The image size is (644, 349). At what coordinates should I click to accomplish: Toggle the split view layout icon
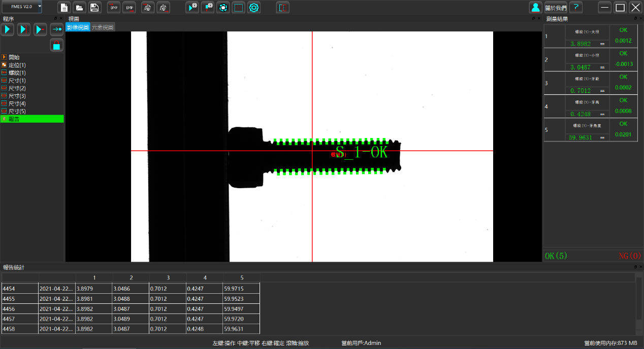(x=282, y=7)
